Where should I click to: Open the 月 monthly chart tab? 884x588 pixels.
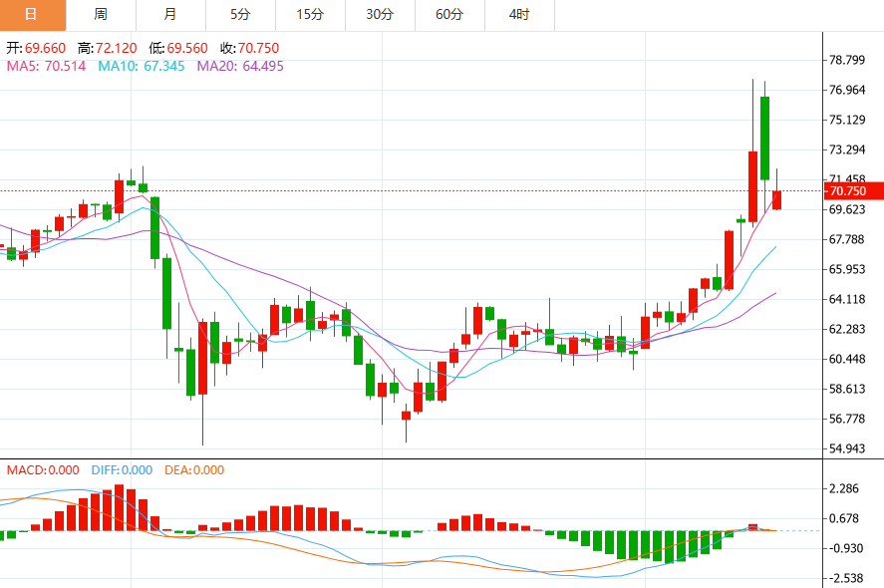pos(170,15)
